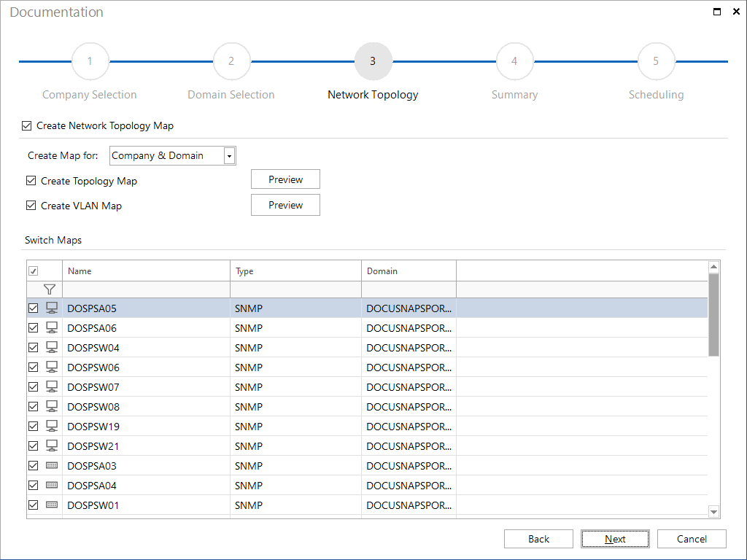Uncheck the DOSPSW21 row checkbox

tap(34, 446)
